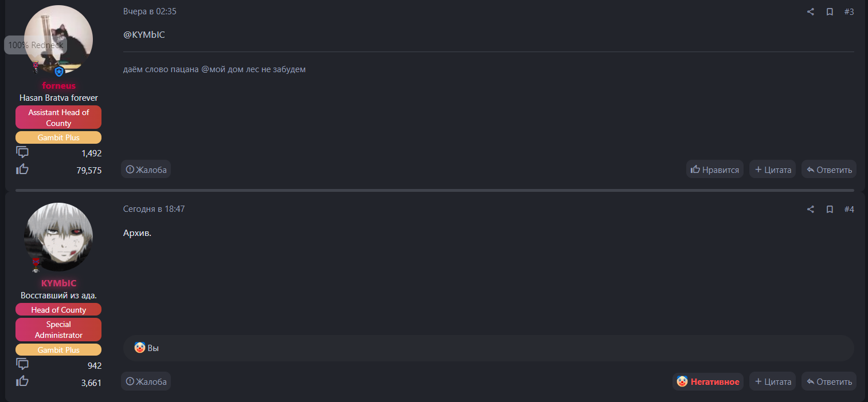Open post #4 permalink number

[849, 210]
